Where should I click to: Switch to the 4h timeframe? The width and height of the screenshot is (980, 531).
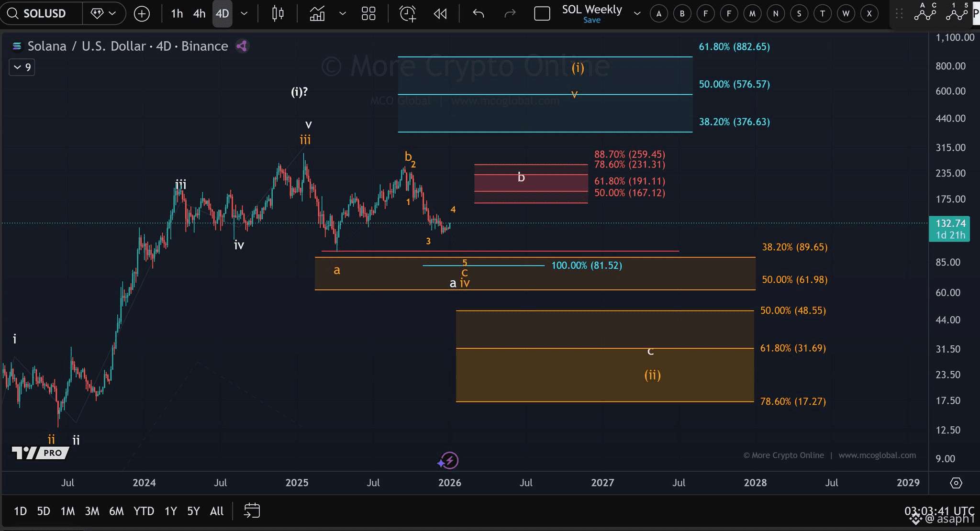[199, 14]
